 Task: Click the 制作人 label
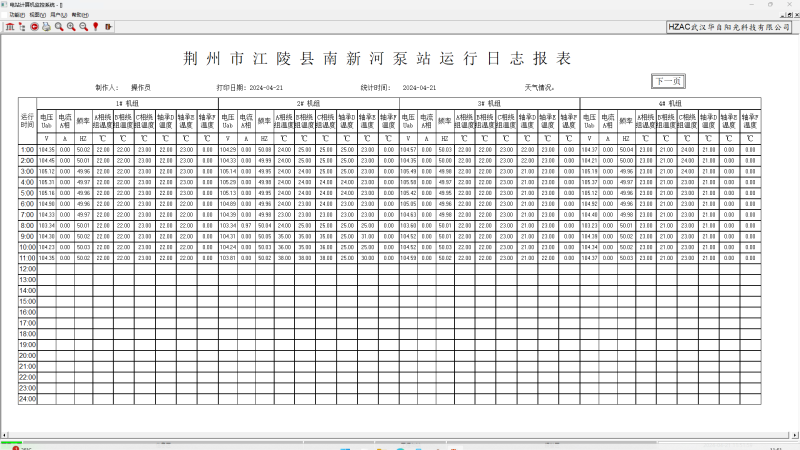pos(107,88)
